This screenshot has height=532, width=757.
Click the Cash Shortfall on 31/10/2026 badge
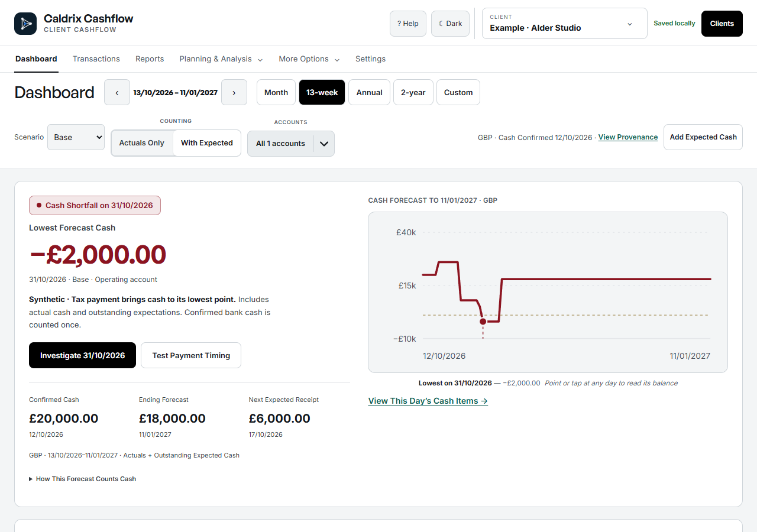point(95,206)
